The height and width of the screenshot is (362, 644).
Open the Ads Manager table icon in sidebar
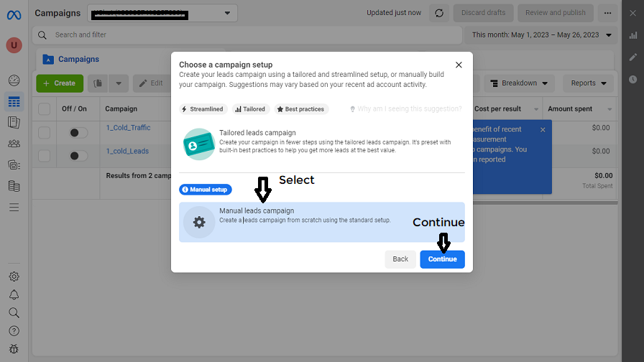[14, 102]
